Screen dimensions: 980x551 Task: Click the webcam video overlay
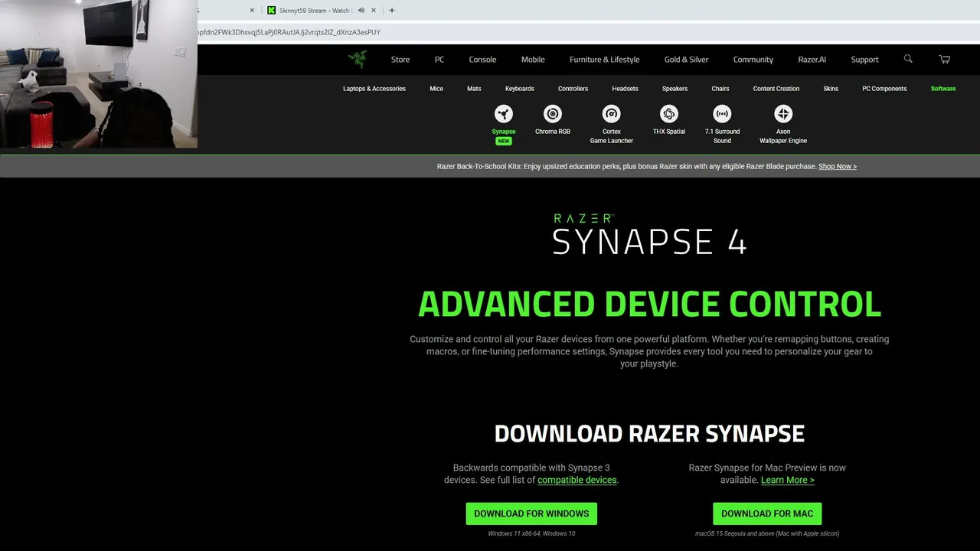coord(99,73)
